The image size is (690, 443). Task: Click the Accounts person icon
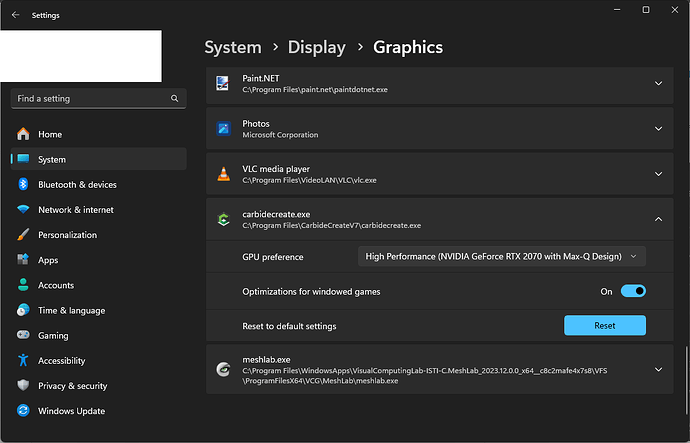click(x=23, y=285)
